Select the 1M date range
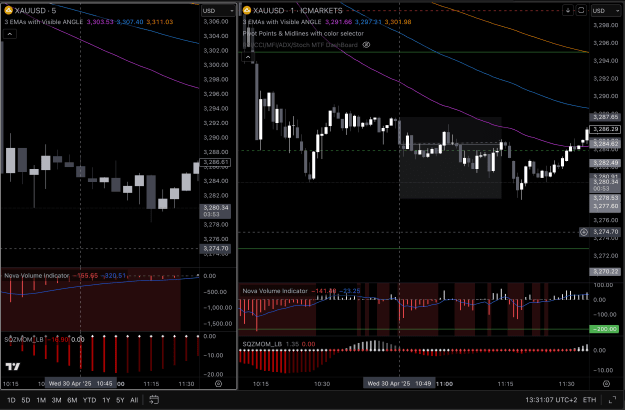The image size is (625, 410). (x=41, y=400)
